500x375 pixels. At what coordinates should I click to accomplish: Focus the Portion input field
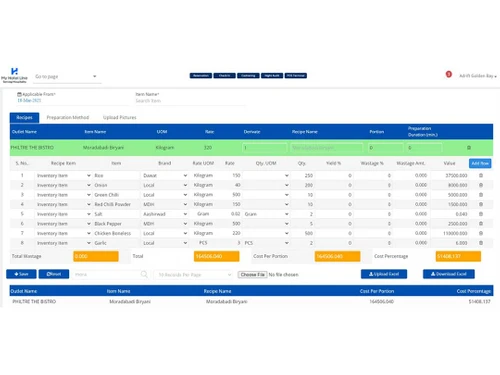point(385,148)
